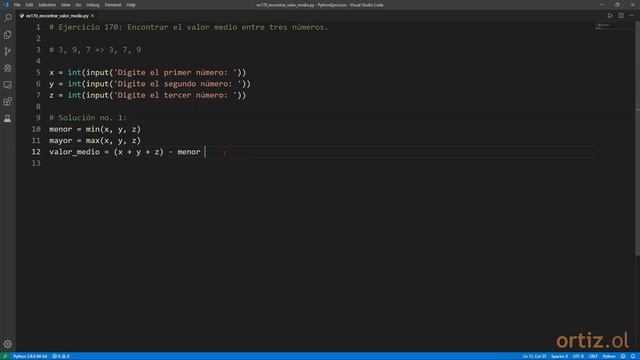Open the Remote Explorer view
Image resolution: width=640 pixels, height=360 pixels.
(8, 85)
